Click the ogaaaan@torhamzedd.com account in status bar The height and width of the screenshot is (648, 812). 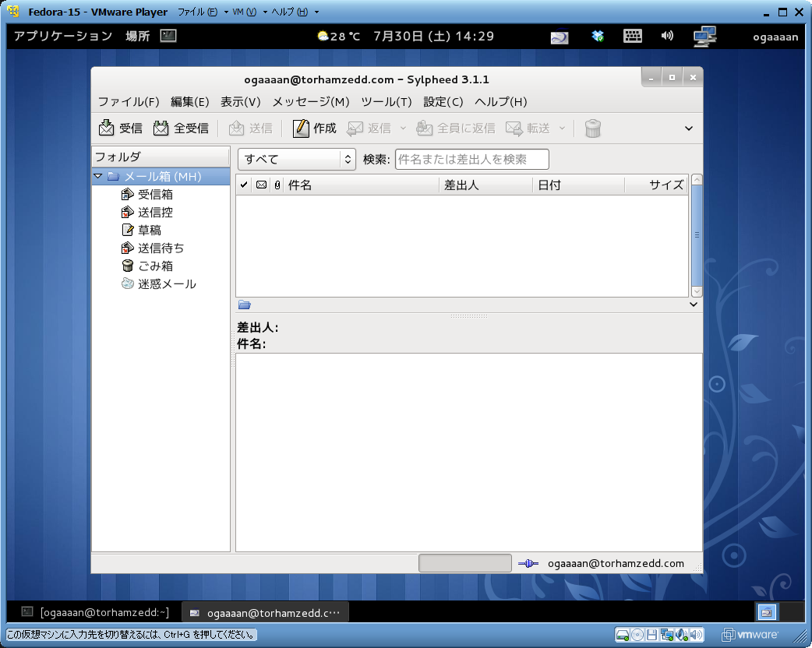[616, 563]
